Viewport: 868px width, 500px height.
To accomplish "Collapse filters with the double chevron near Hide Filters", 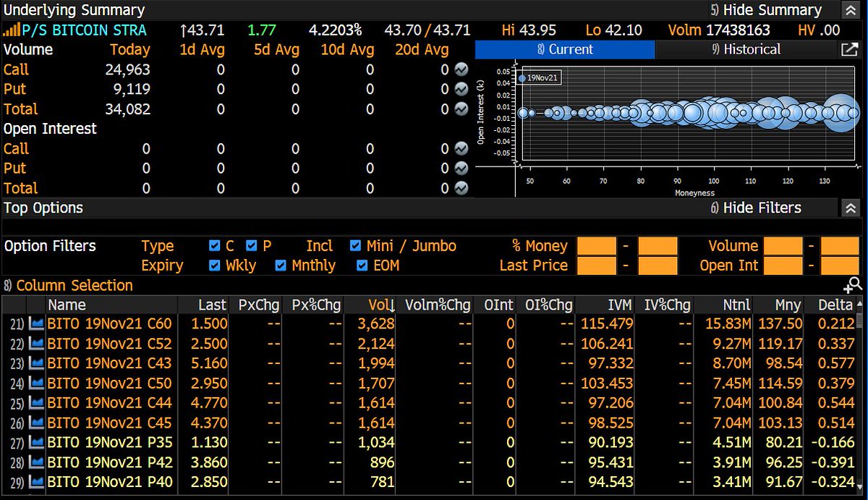I will click(850, 207).
